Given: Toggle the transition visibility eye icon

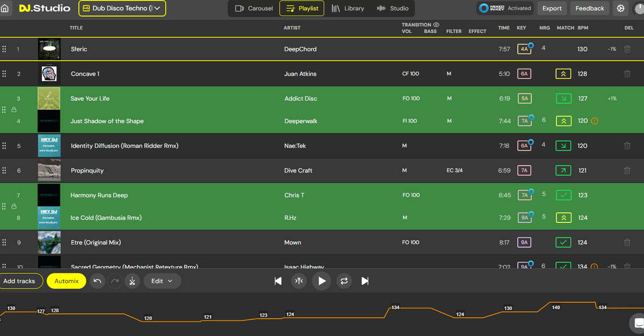Looking at the screenshot, I should (436, 25).
